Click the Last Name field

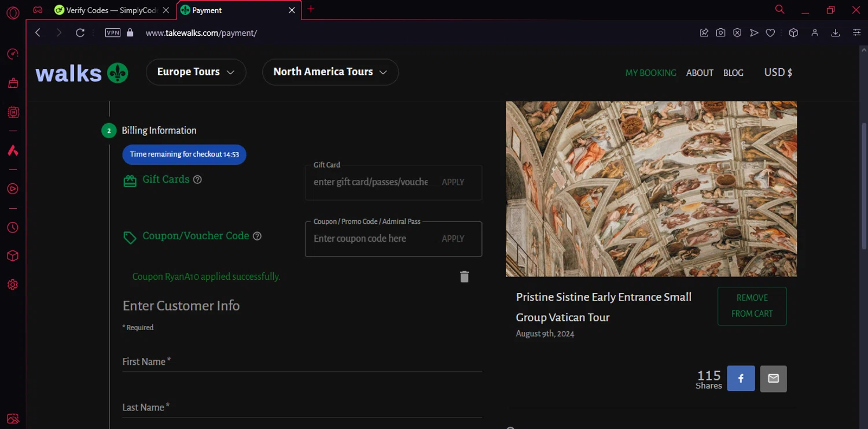click(x=302, y=408)
